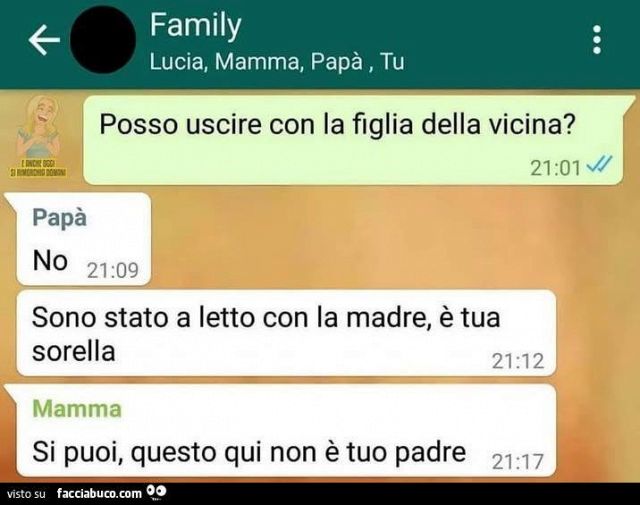Tap the 21:17 timestamp
The height and width of the screenshot is (505, 640).
pyautogui.click(x=518, y=462)
